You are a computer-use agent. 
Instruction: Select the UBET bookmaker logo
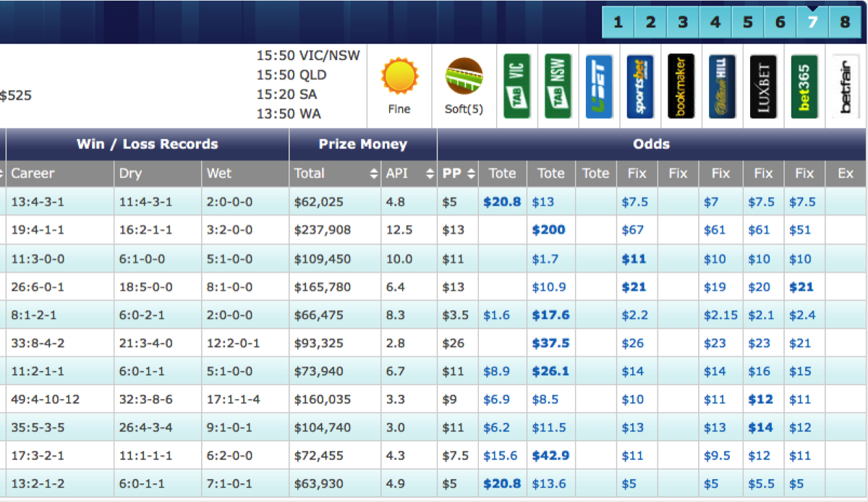(x=599, y=86)
